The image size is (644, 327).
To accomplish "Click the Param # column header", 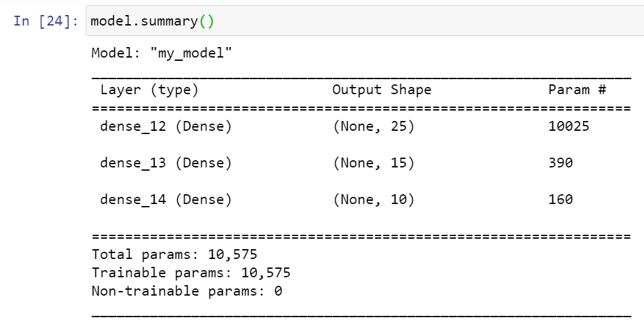I will pos(577,90).
